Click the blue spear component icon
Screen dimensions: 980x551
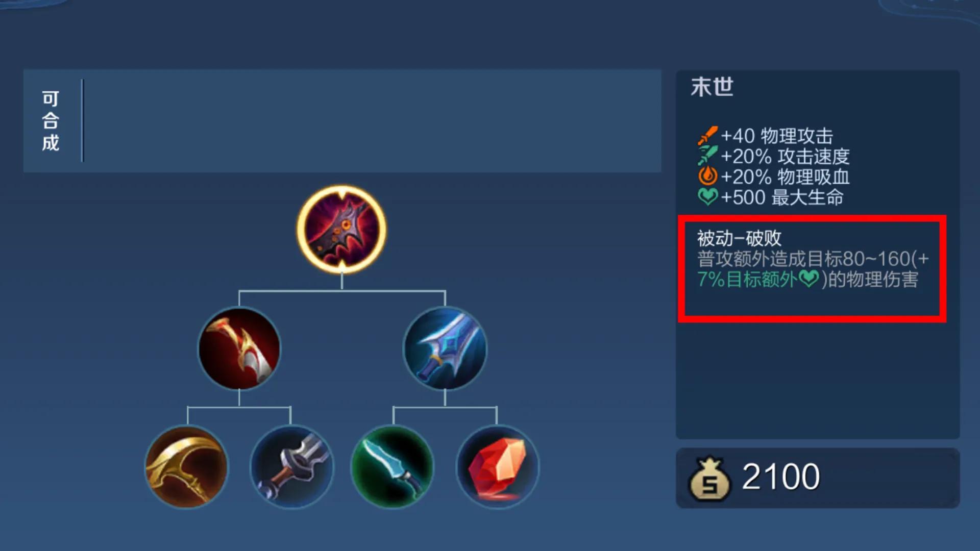(x=445, y=348)
